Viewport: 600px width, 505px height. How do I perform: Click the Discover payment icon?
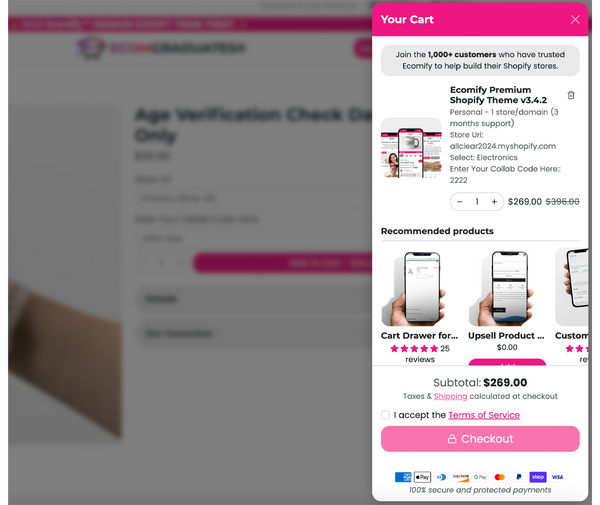pos(461,477)
